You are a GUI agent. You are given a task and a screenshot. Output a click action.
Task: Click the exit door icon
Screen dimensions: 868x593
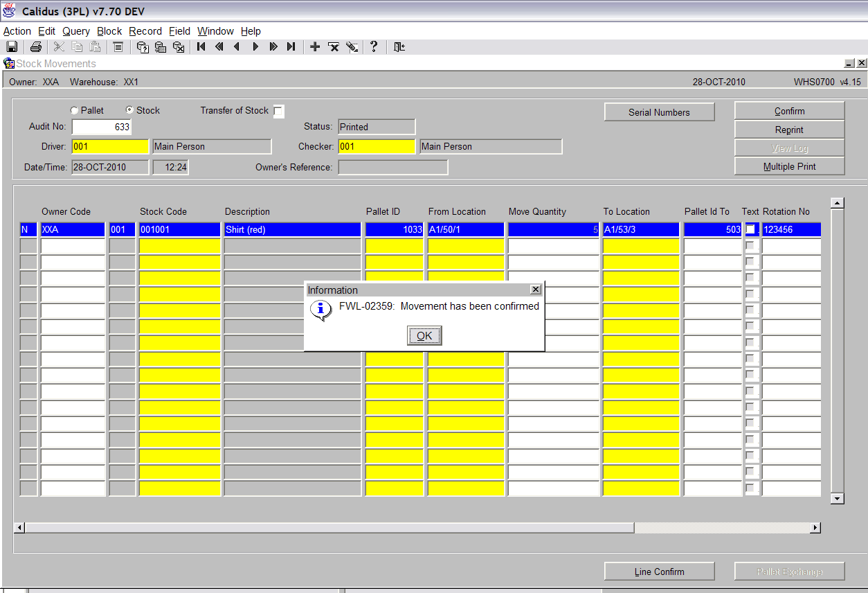pos(399,46)
